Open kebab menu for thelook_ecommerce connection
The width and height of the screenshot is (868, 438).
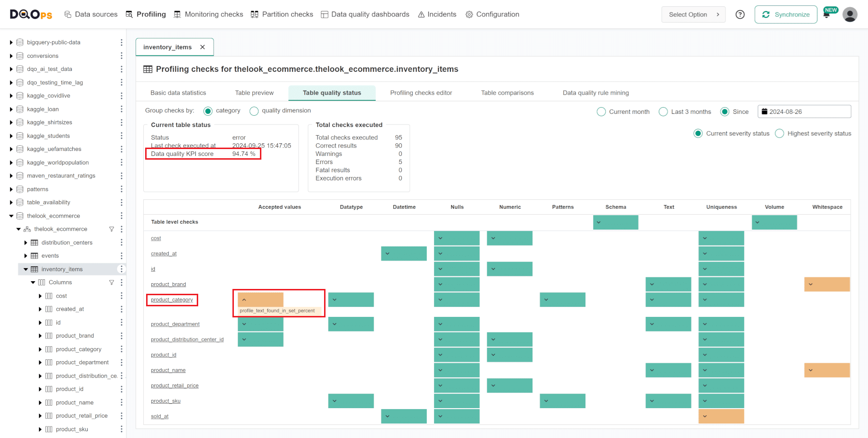pyautogui.click(x=122, y=216)
